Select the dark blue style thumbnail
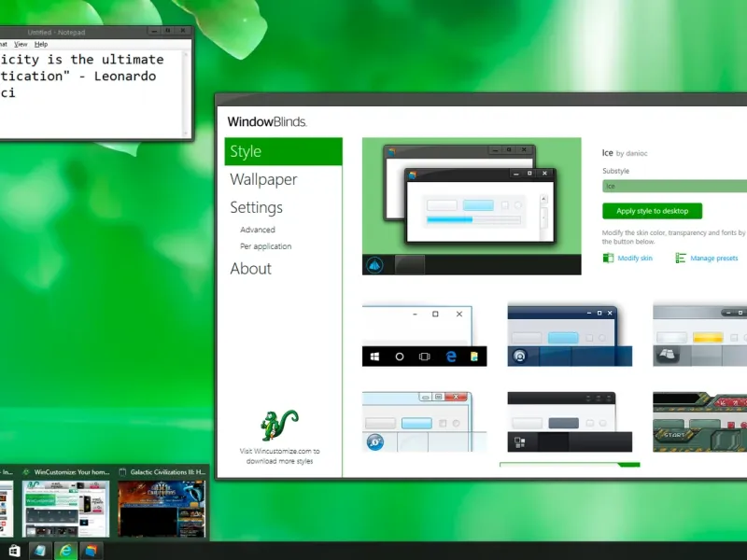This screenshot has width=747, height=560. [570, 336]
